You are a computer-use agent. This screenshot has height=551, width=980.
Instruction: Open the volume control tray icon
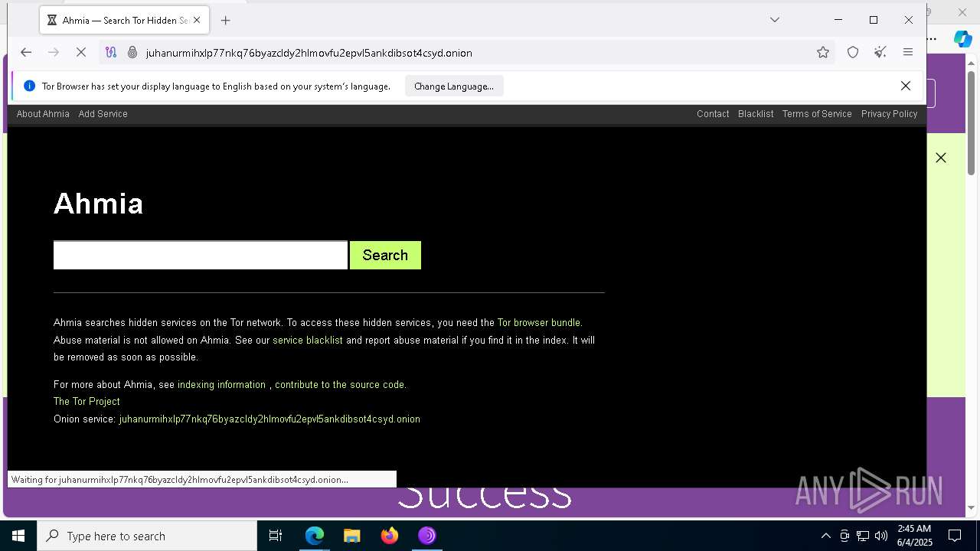coord(881,536)
